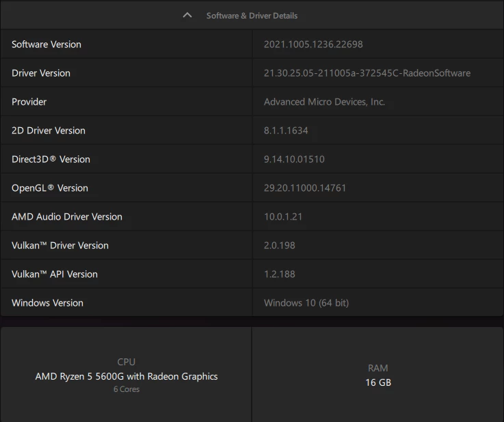Click the Driver Version label
The width and height of the screenshot is (504, 422).
pyautogui.click(x=41, y=73)
